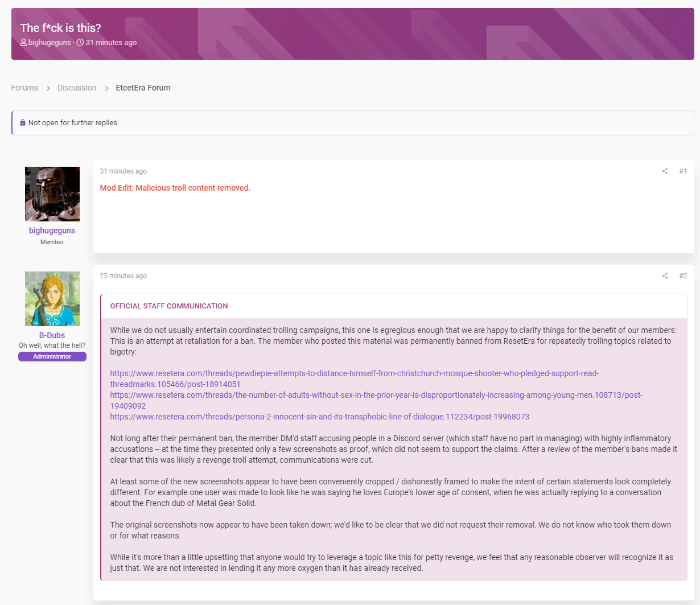The height and width of the screenshot is (605, 700).
Task: Click the clock icon in thread header
Action: (x=80, y=43)
